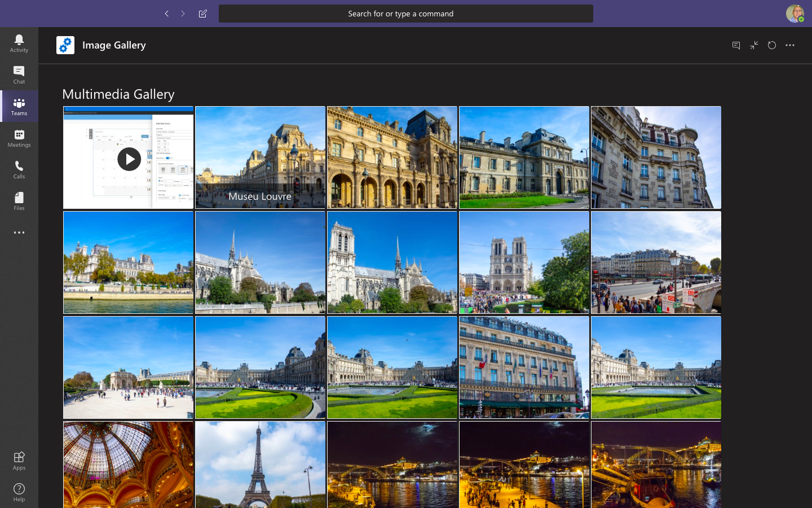Open the Louvre arcade facade photo

[x=392, y=157]
